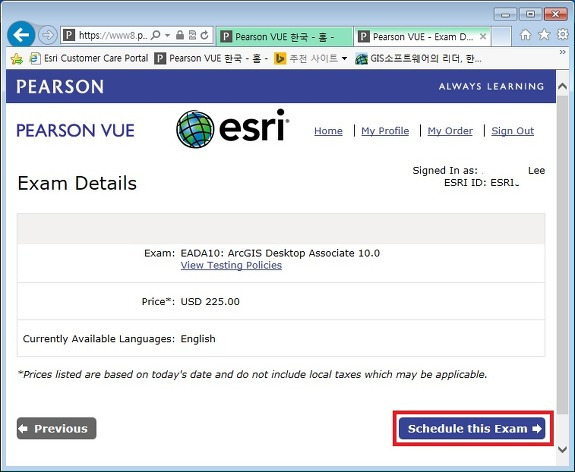Refresh the page with the reload icon
The width and height of the screenshot is (575, 472).
[205, 35]
